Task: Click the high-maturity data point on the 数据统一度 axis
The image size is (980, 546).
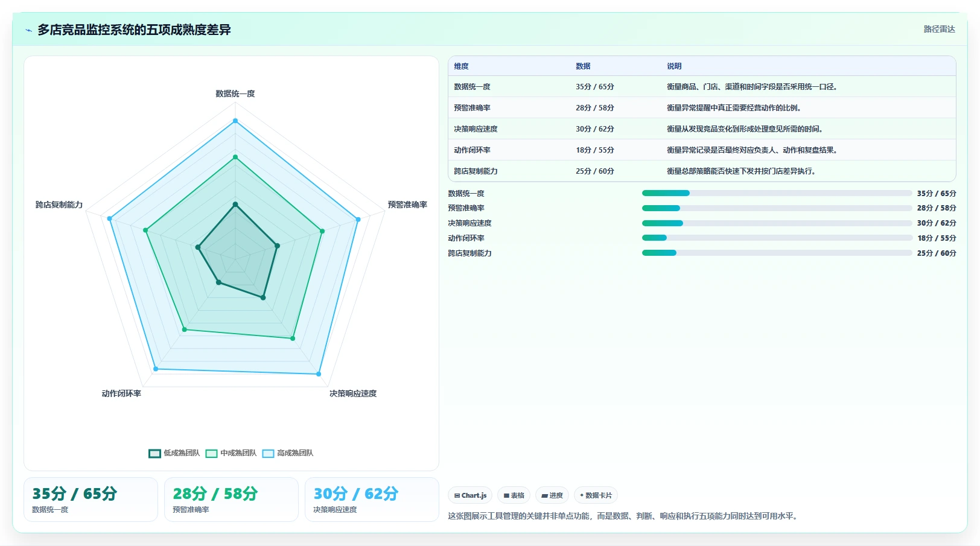Action: pos(235,121)
